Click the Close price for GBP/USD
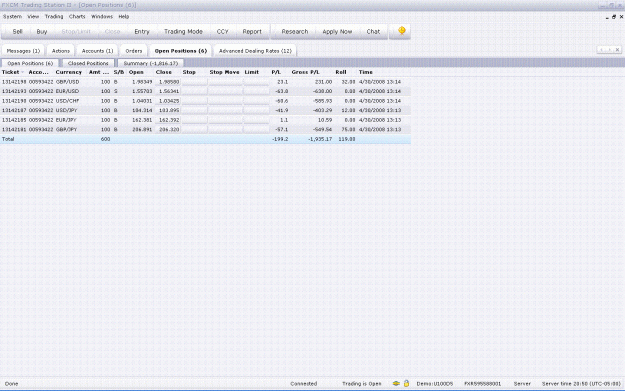The image size is (625, 391). point(169,82)
